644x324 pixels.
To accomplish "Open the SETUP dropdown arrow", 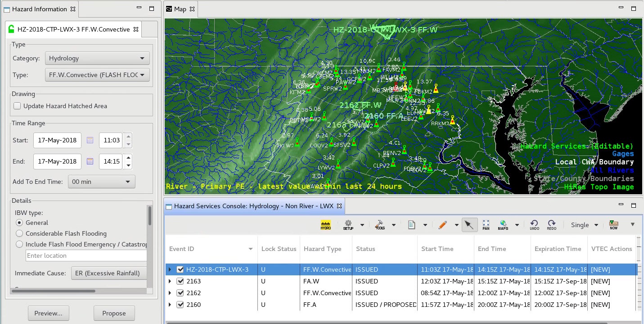I will click(x=362, y=225).
